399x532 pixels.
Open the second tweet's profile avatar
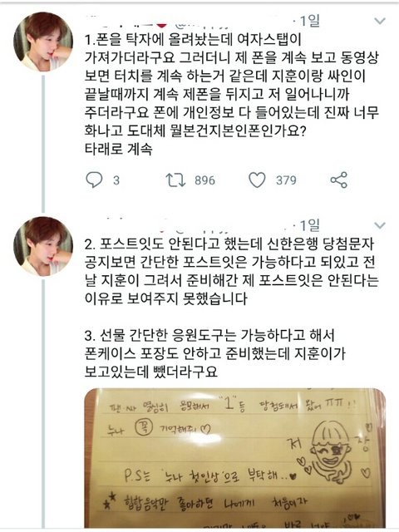(43, 246)
